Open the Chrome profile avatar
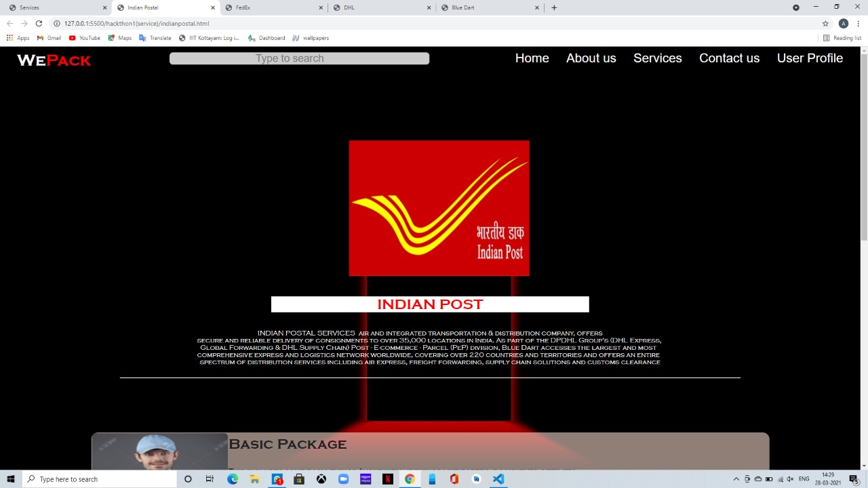The width and height of the screenshot is (868, 488). 844,23
